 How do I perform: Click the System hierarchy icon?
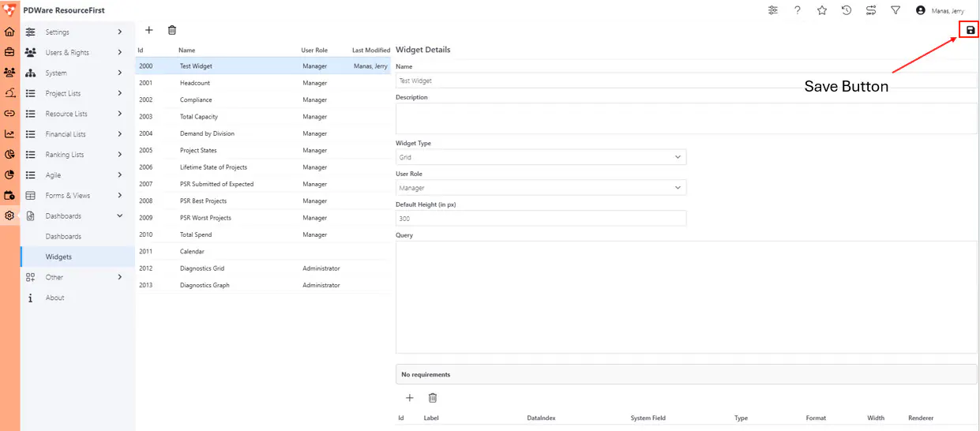pos(30,73)
